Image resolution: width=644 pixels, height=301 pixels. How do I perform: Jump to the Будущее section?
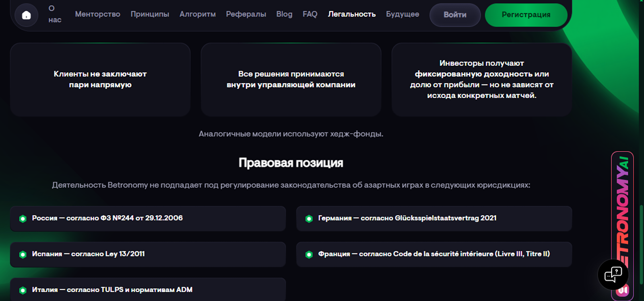[x=402, y=14]
